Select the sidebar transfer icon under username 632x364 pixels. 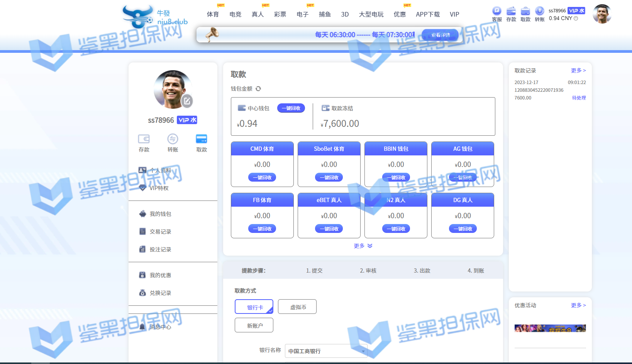click(173, 139)
